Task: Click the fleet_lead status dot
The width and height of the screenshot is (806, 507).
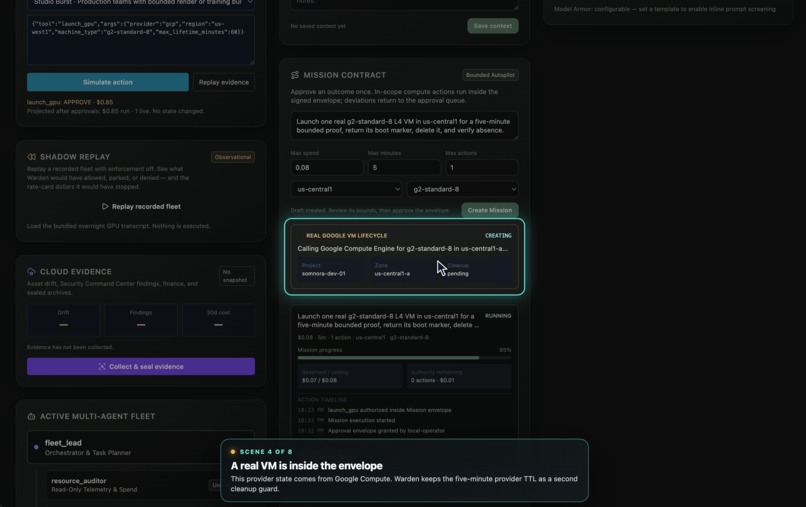Action: (36, 447)
